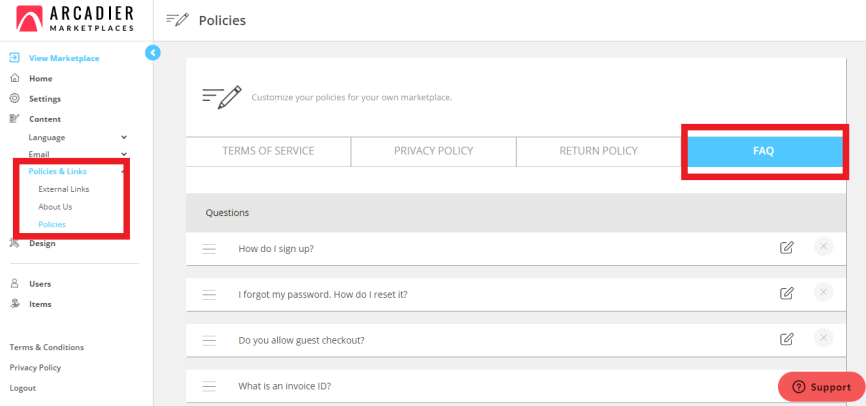
Task: Click the Arcadier Marketplaces logo
Action: coord(75,19)
